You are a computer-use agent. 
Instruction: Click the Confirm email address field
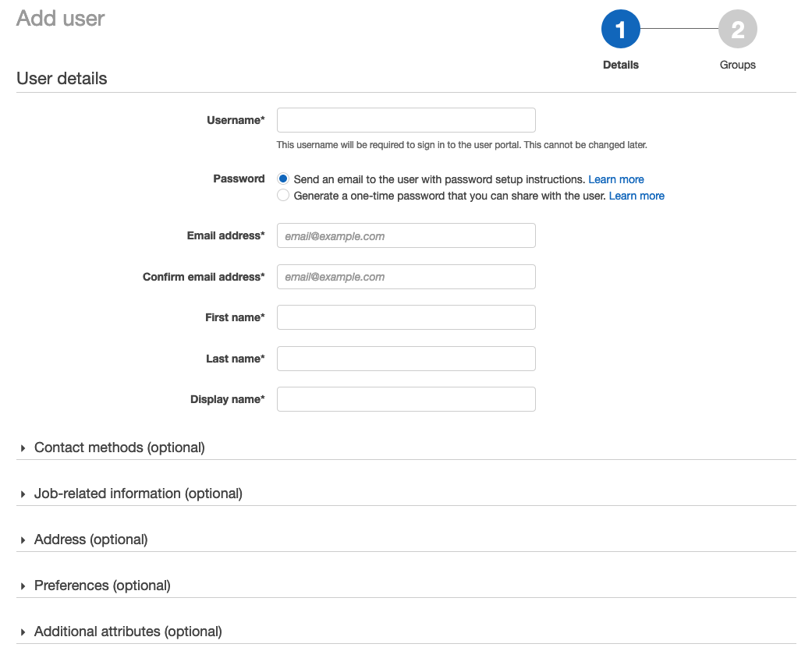pos(406,277)
